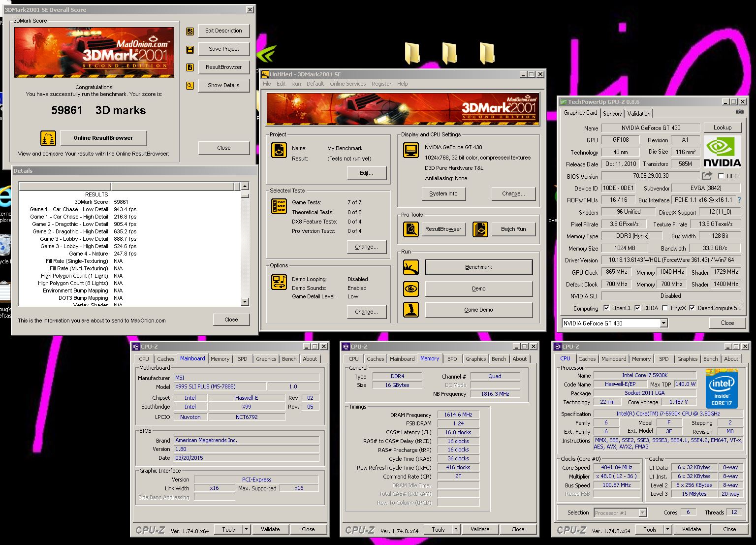Click the Details list scroll down arrow

click(245, 302)
